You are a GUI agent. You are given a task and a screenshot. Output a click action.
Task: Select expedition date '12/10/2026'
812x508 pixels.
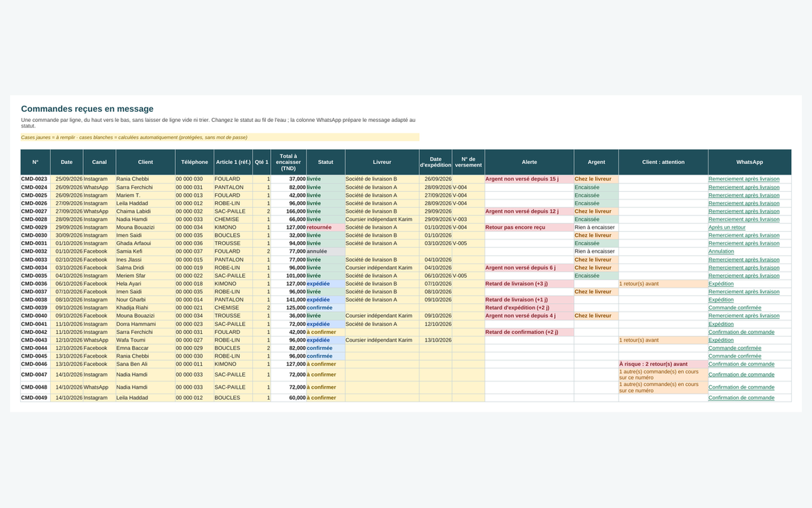[x=435, y=324]
